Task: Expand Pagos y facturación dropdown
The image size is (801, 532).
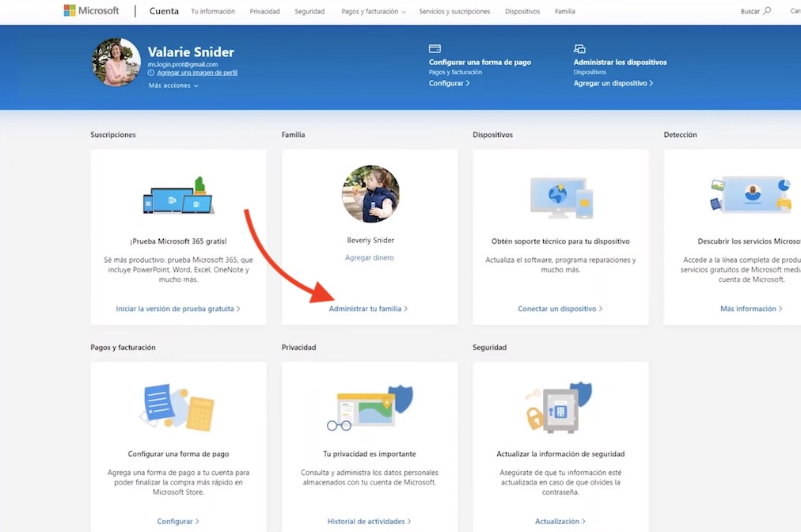Action: 374,11
